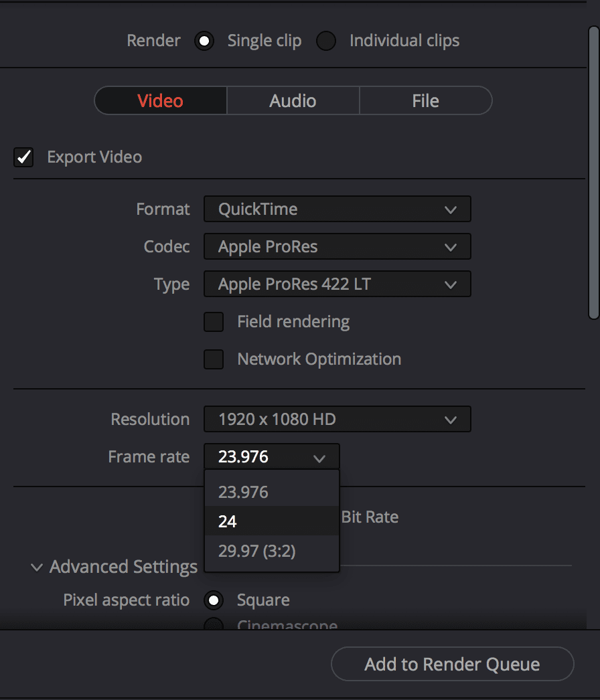Image resolution: width=600 pixels, height=700 pixels.
Task: Enable the Network Optimization checkbox
Action: click(x=214, y=359)
